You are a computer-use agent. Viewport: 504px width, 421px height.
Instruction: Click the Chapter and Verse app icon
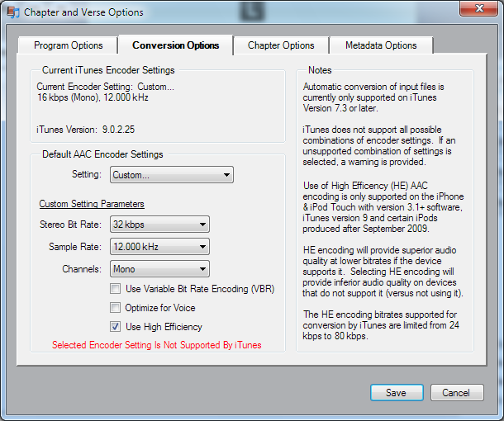[13, 12]
